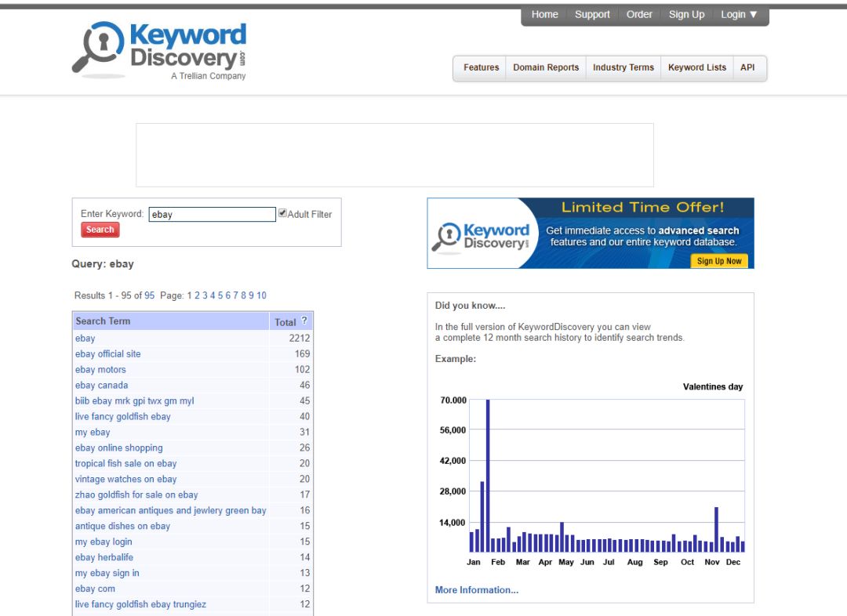
Task: Select the Industry Terms tab
Action: [623, 68]
